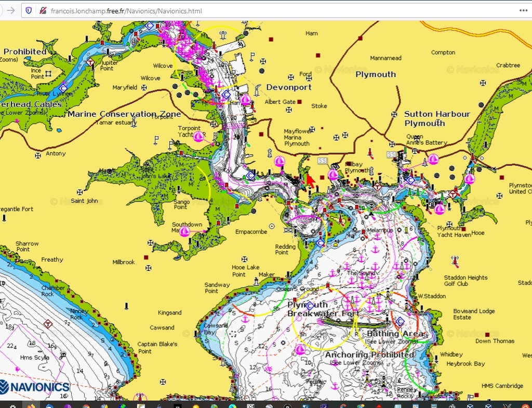Screen dimensions: 532x408
Task: Open the three-dot page actions menu
Action: [523, 10]
